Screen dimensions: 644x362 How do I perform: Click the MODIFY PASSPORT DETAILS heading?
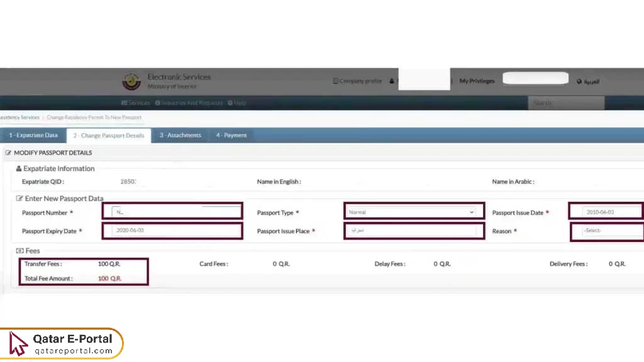pos(53,153)
